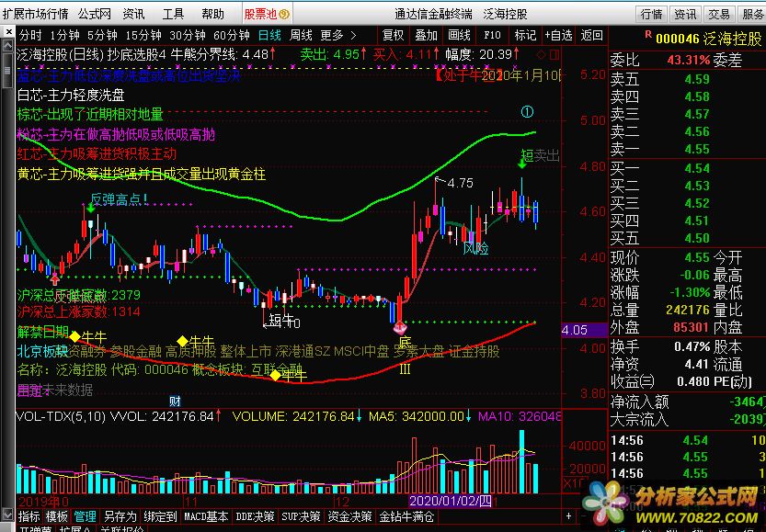The image size is (766, 532).
Task: Select the 日线 period
Action: tap(269, 35)
